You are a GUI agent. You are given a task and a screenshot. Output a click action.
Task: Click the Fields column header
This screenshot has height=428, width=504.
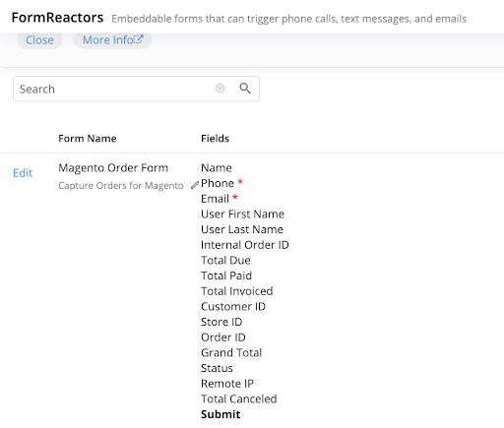click(x=215, y=139)
